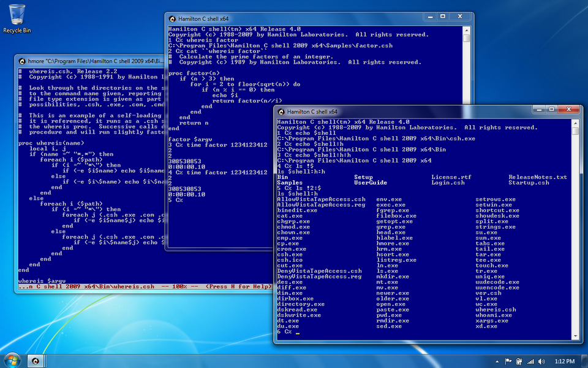Open system menu icon of front shell window
The width and height of the screenshot is (588, 368).
click(x=281, y=112)
